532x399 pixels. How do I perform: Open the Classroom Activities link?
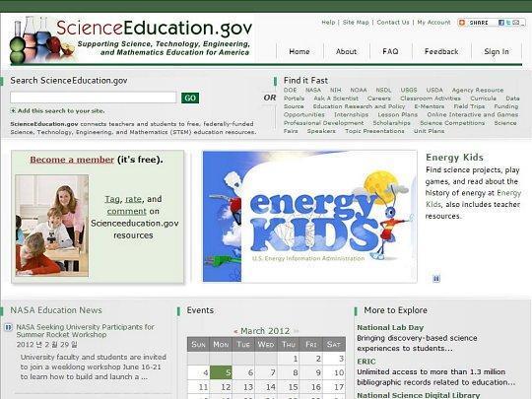(431, 99)
